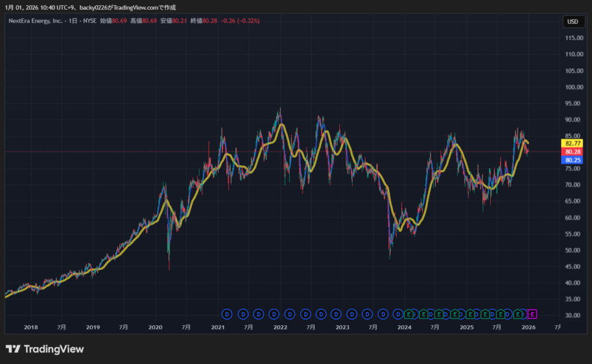
Task: Click the 115.00 label on the price axis
Action: click(x=573, y=38)
